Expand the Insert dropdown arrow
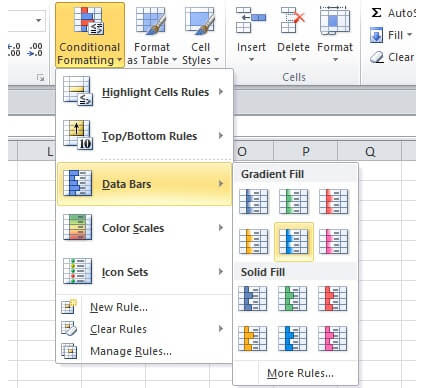This screenshot has width=425, height=388. [x=251, y=60]
